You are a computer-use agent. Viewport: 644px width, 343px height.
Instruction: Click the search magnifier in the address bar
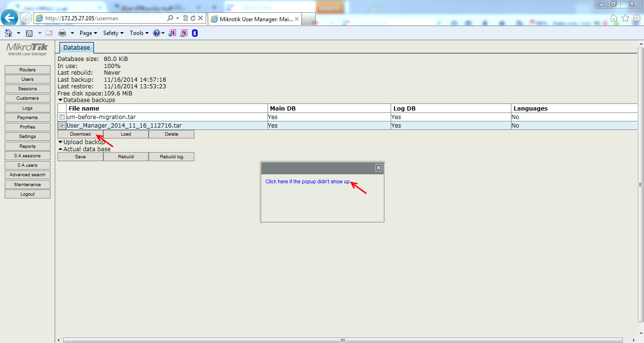coord(170,18)
